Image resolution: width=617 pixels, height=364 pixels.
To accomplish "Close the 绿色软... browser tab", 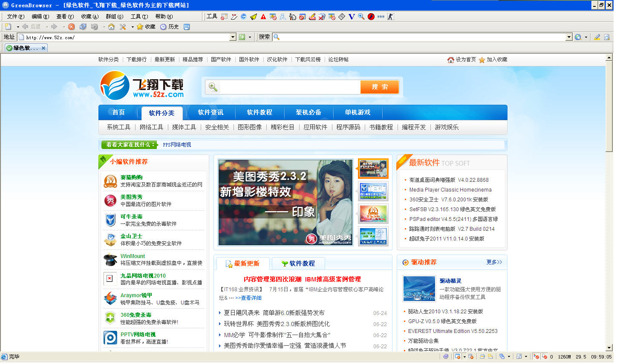I will (x=43, y=48).
